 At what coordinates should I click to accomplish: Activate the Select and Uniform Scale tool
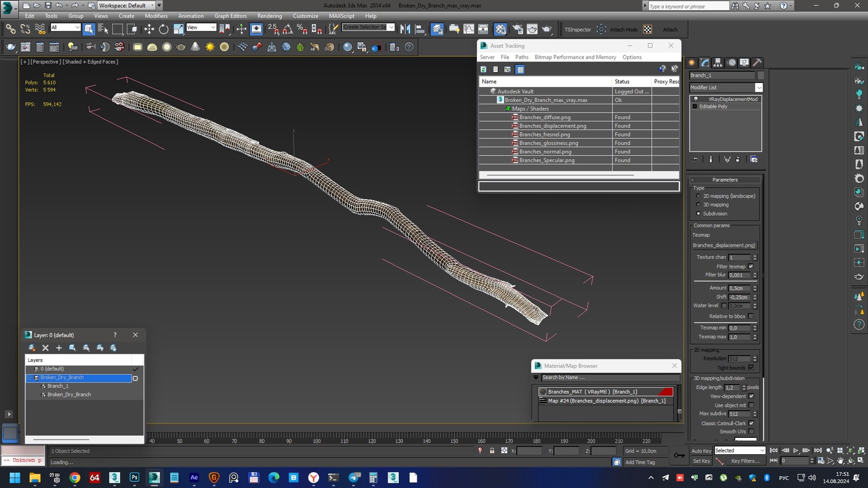[179, 29]
